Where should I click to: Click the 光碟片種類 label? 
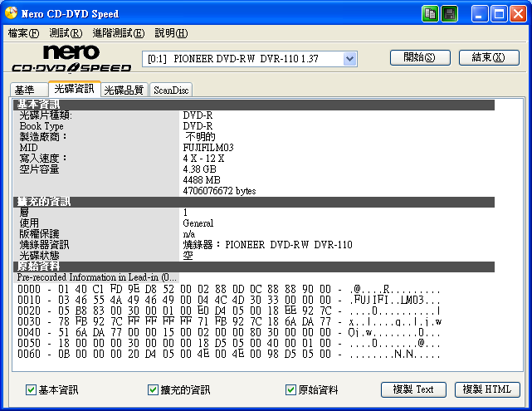pos(46,115)
